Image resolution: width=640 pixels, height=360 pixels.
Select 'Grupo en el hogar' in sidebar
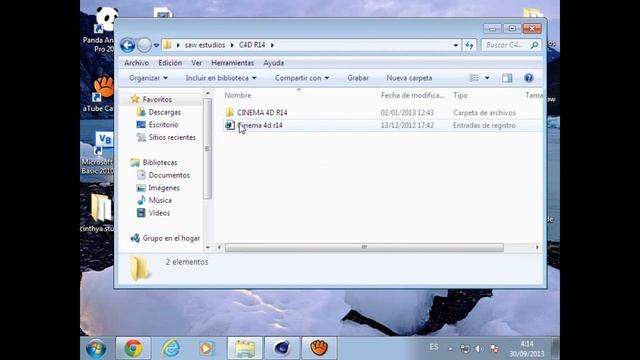(171, 238)
